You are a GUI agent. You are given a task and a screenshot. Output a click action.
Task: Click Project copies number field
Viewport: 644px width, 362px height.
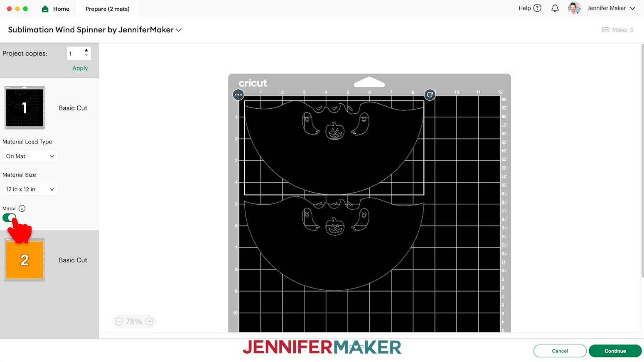tap(75, 53)
